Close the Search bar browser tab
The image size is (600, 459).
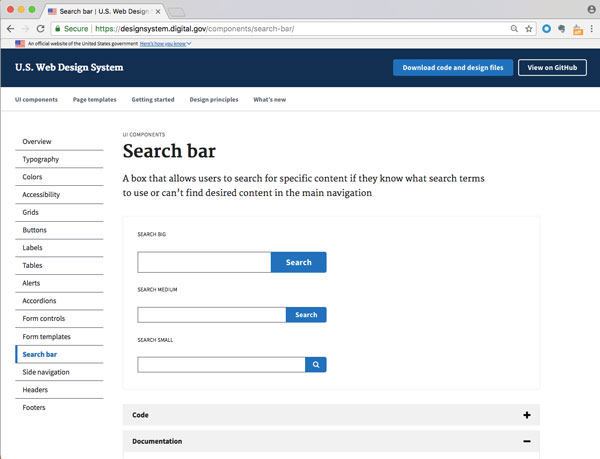pyautogui.click(x=158, y=11)
